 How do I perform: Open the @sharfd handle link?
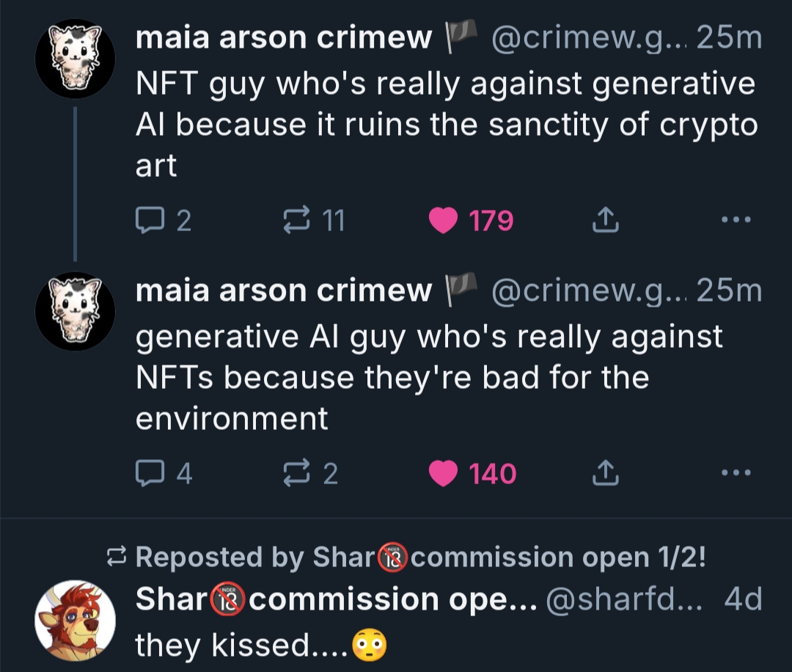(625, 600)
